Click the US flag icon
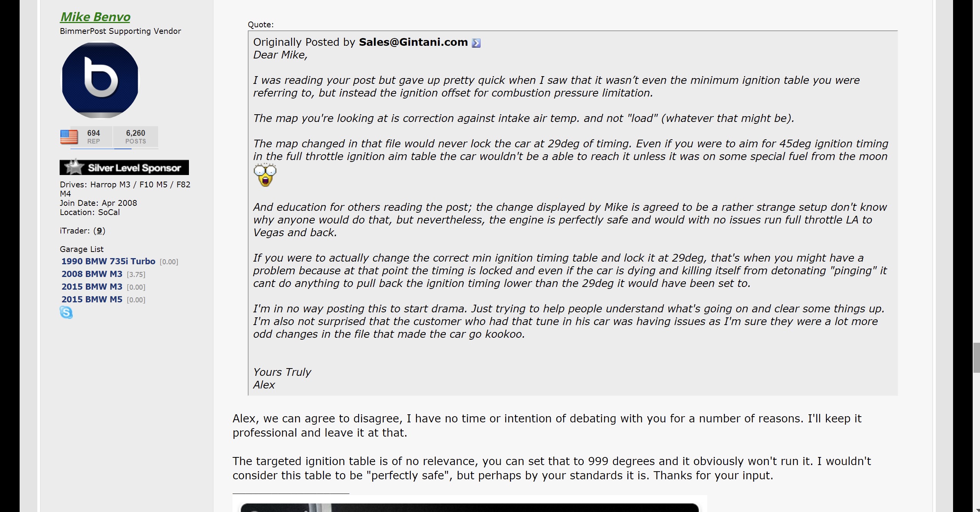Viewport: 980px width, 512px height. [69, 137]
